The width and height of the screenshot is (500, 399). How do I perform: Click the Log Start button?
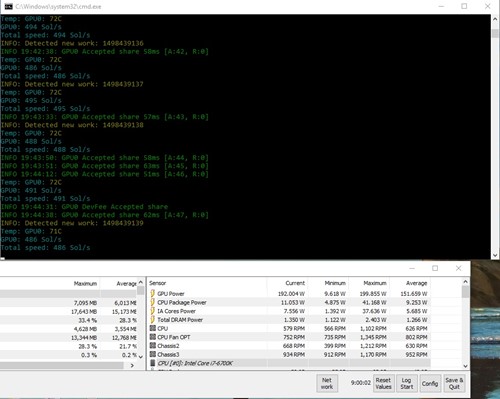407,383
